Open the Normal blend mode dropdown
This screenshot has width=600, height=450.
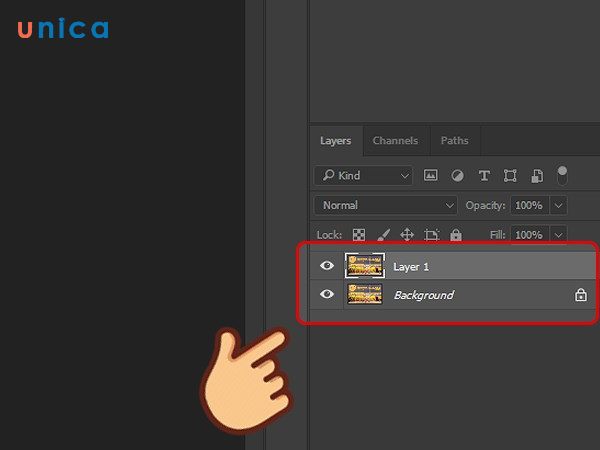tap(385, 205)
